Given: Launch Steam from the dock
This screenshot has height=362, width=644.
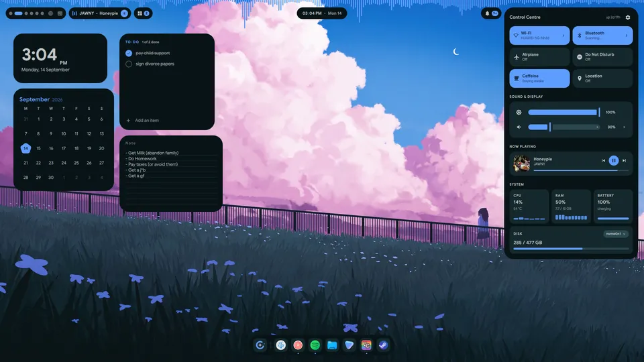Looking at the screenshot, I should point(383,345).
